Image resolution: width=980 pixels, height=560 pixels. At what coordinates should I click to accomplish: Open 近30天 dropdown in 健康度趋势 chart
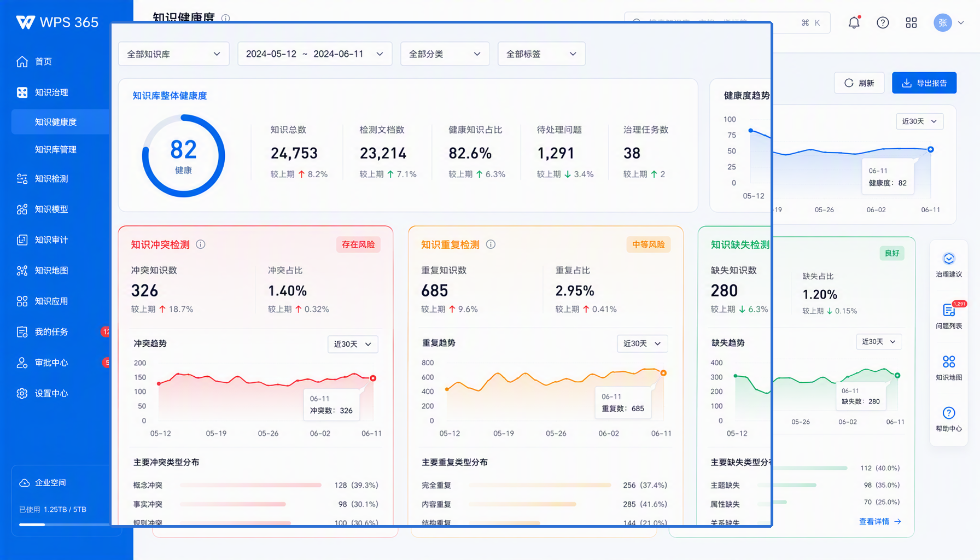(x=920, y=121)
